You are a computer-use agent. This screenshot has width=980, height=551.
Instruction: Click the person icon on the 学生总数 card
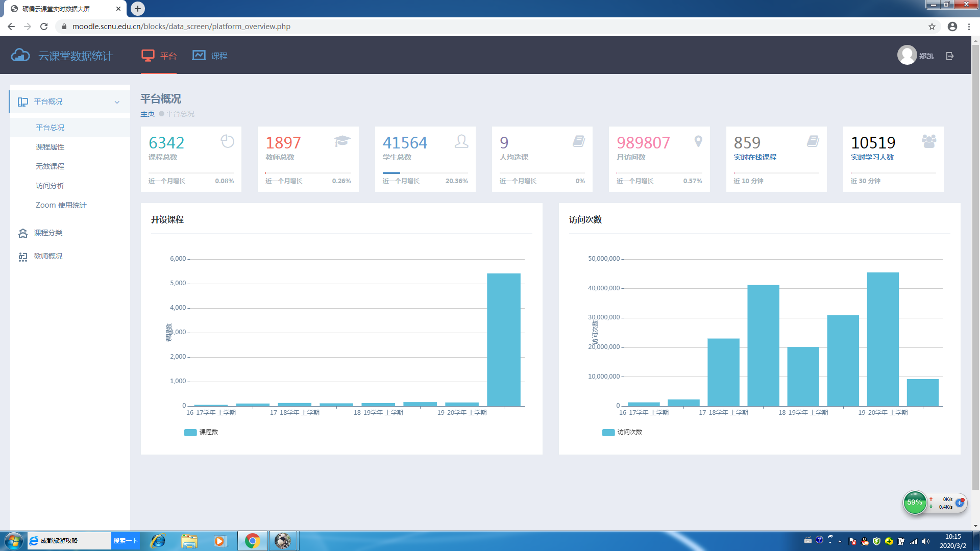(461, 141)
